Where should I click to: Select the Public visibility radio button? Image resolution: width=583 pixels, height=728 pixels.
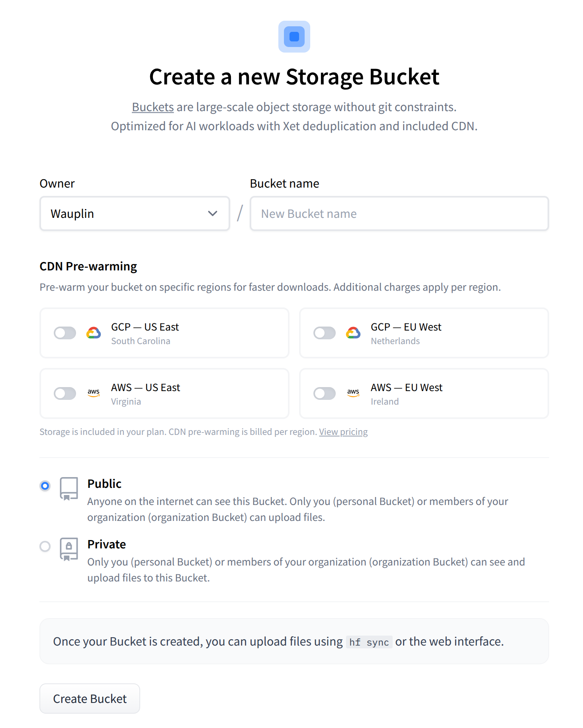tap(45, 486)
